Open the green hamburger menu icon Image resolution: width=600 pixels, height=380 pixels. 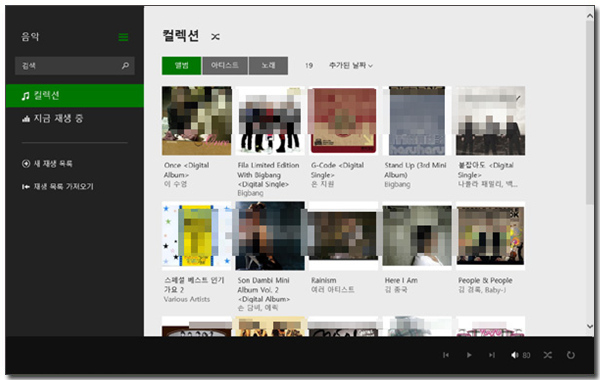(x=123, y=37)
